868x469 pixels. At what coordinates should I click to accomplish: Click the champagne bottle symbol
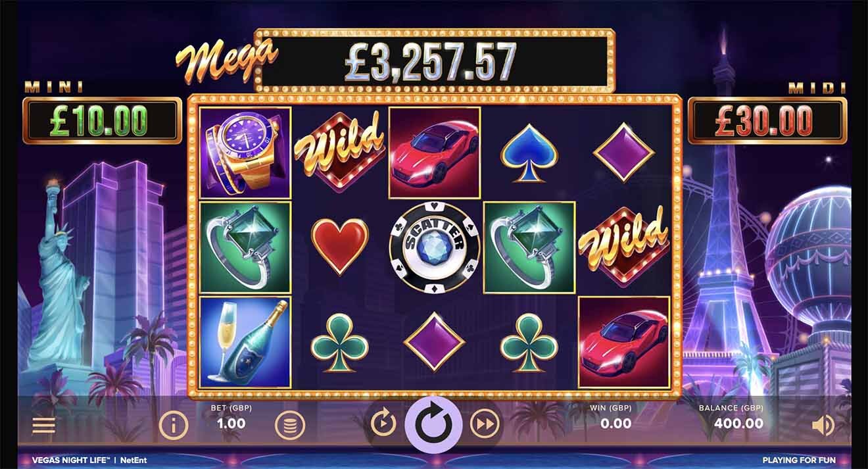point(245,341)
